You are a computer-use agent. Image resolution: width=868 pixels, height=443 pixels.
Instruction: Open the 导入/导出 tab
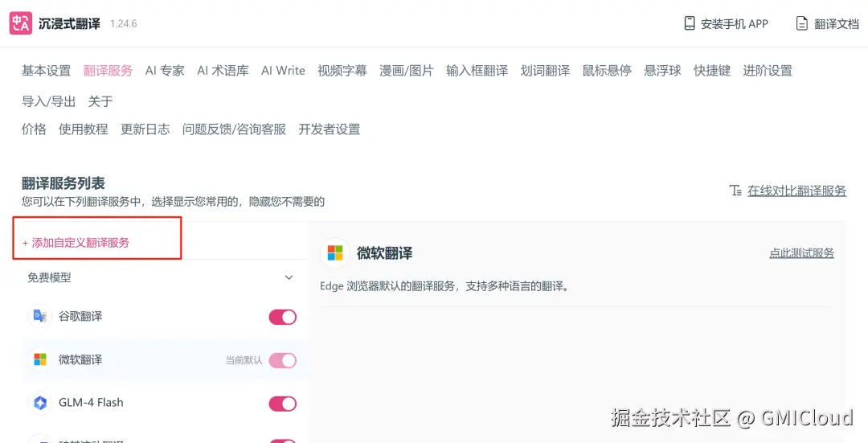tap(49, 101)
